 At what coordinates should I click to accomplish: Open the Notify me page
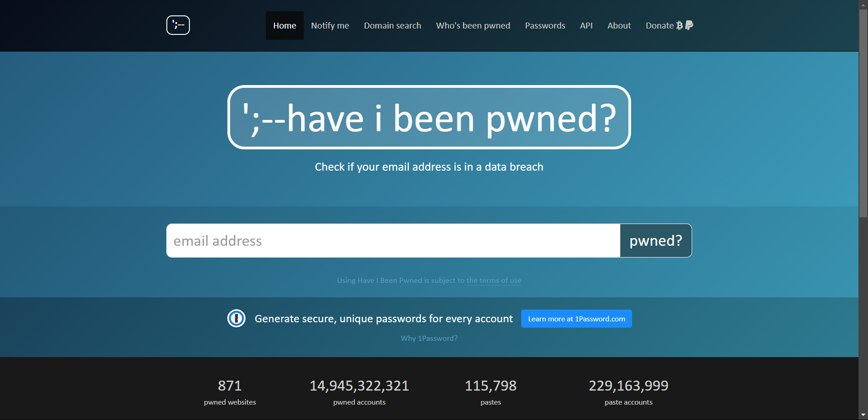click(x=330, y=25)
